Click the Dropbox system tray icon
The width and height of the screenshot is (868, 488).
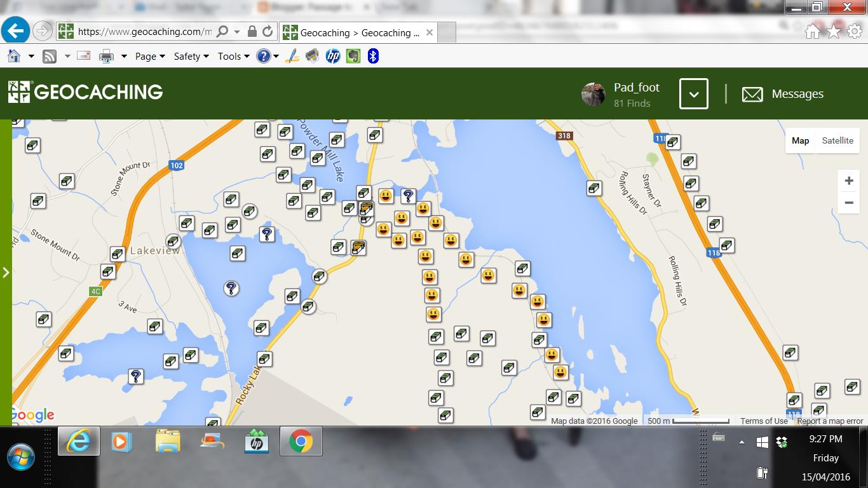coord(782,442)
